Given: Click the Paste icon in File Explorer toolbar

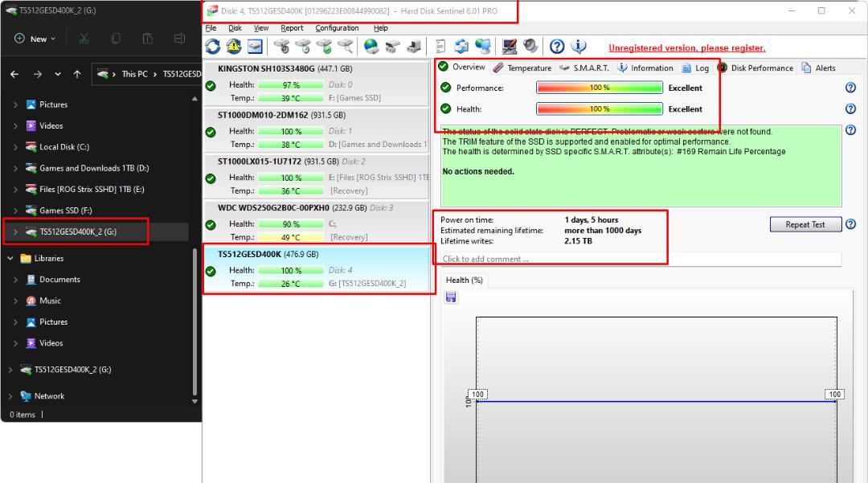Looking at the screenshot, I should (x=147, y=39).
